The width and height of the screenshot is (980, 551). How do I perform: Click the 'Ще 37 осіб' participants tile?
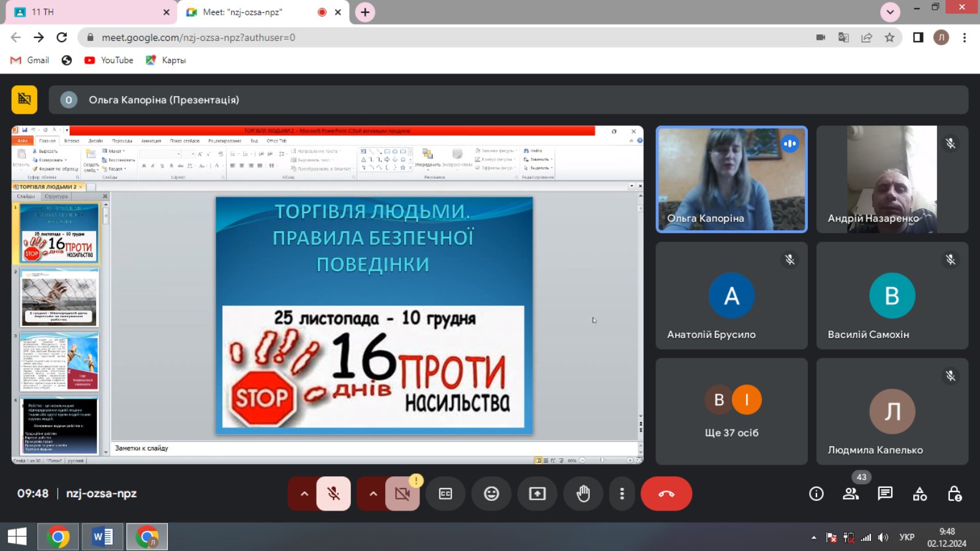(x=731, y=411)
